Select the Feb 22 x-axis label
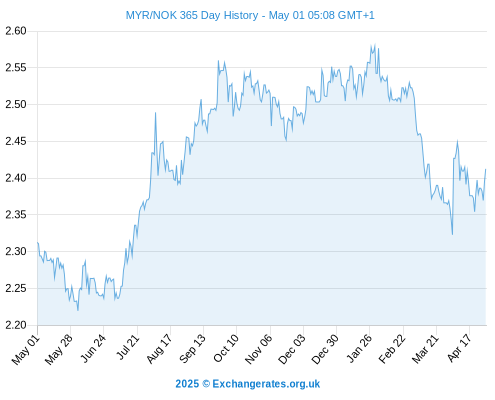Viewport: 495px width, 400px height. tap(392, 349)
